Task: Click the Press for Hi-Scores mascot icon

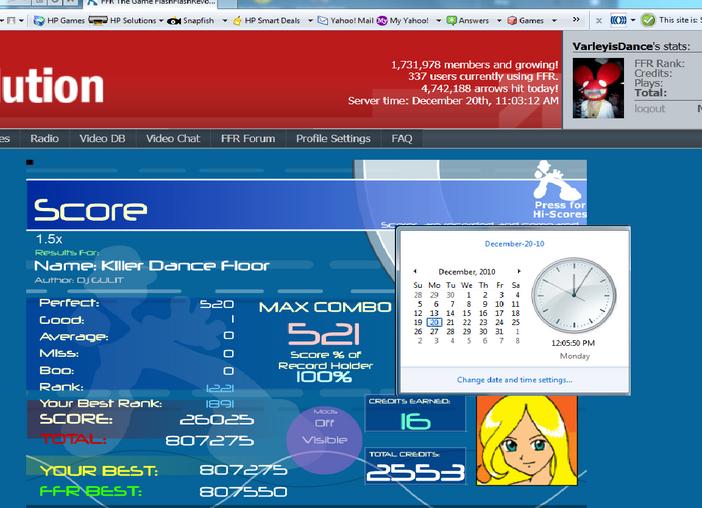Action: [x=557, y=180]
